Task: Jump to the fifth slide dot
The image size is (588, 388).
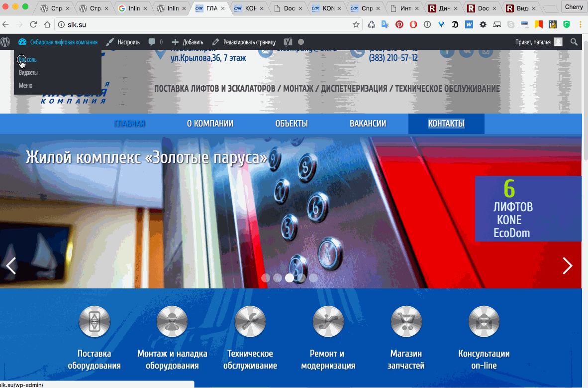Action: [313, 278]
